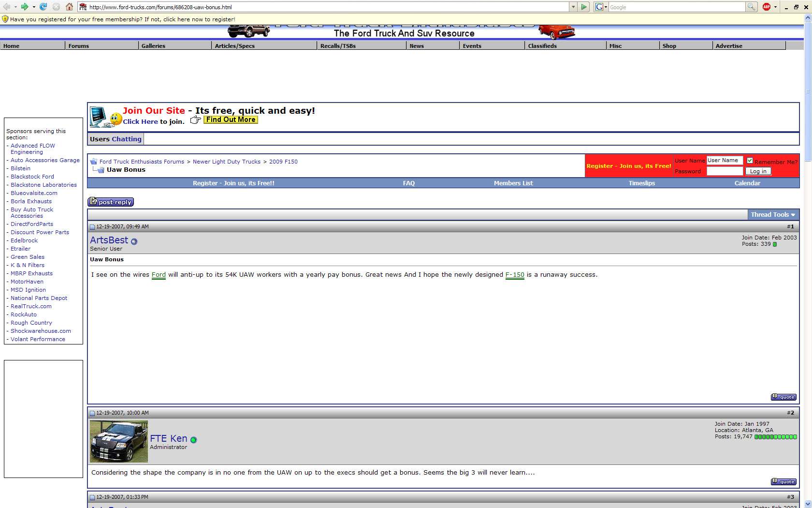
Task: Click the green Go arrow beside address bar
Action: (x=584, y=7)
